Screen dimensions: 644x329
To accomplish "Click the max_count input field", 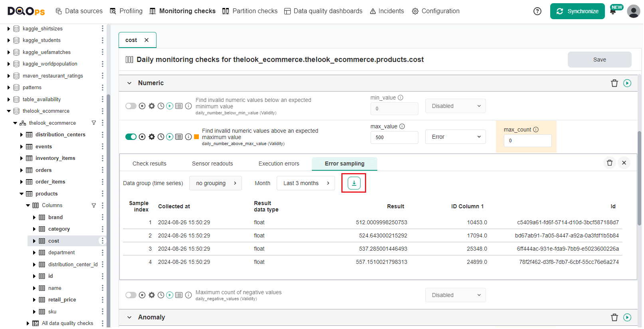I will [x=528, y=141].
